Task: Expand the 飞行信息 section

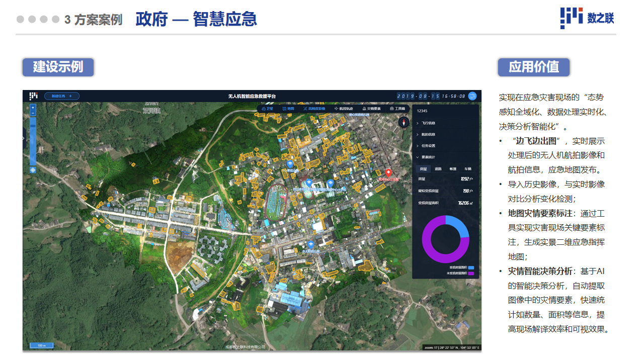Action: pyautogui.click(x=428, y=123)
